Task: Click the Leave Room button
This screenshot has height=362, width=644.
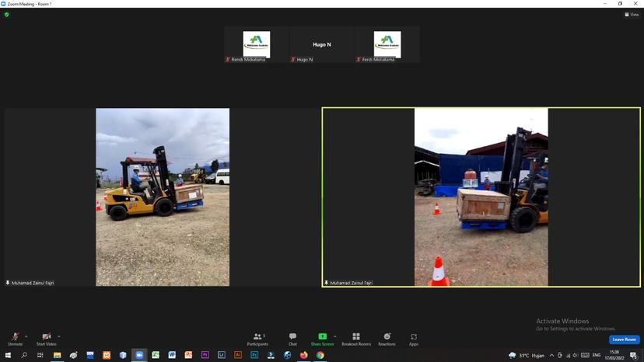Action: pyautogui.click(x=624, y=339)
